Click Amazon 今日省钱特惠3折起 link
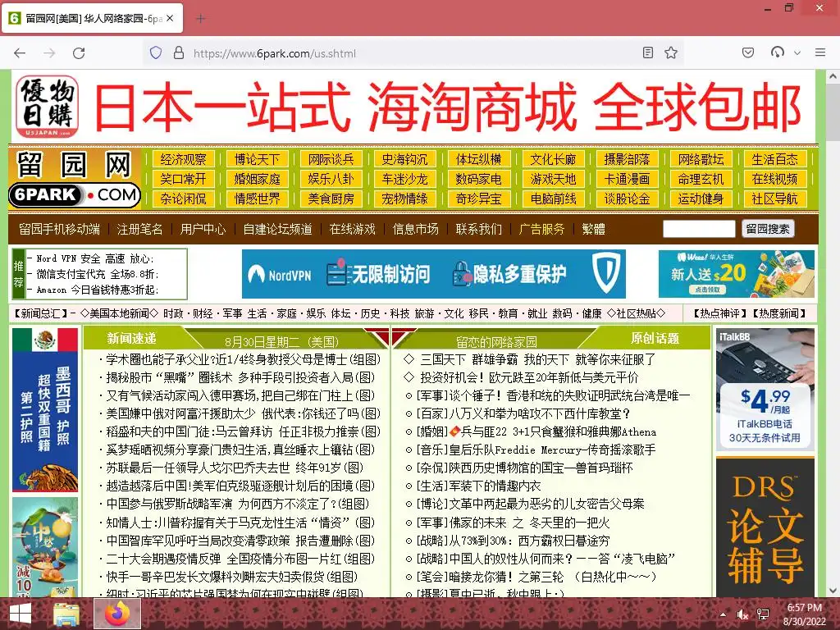The width and height of the screenshot is (840, 630). tap(98, 290)
